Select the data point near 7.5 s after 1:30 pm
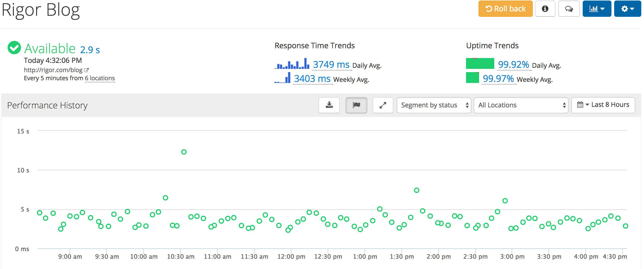Screen dimensions: 644x269 pyautogui.click(x=417, y=190)
